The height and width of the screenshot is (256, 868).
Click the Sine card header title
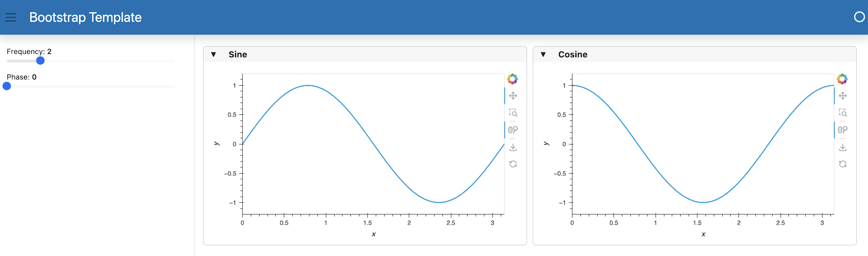238,55
